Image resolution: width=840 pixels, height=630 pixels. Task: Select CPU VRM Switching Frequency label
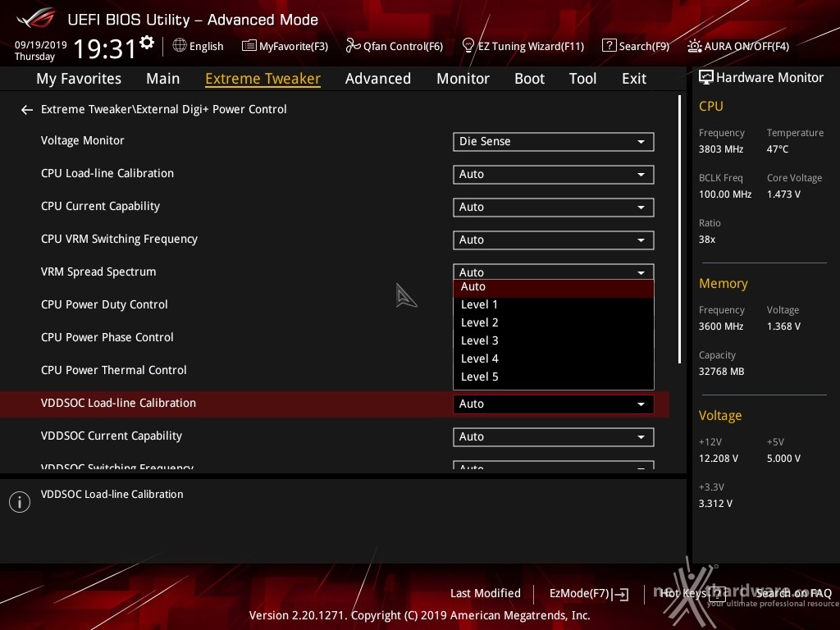[119, 239]
